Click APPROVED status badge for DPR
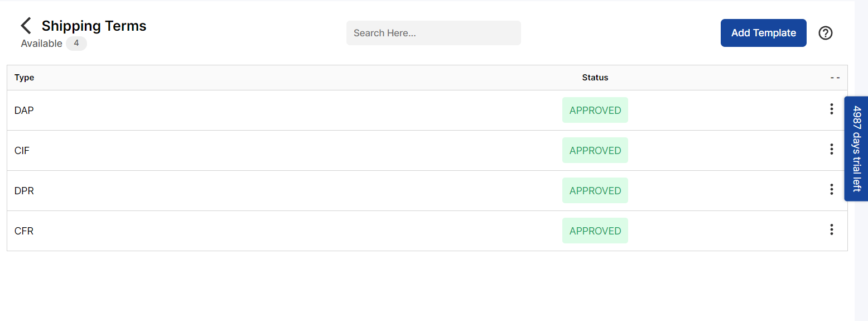This screenshot has height=321, width=868. 595,190
